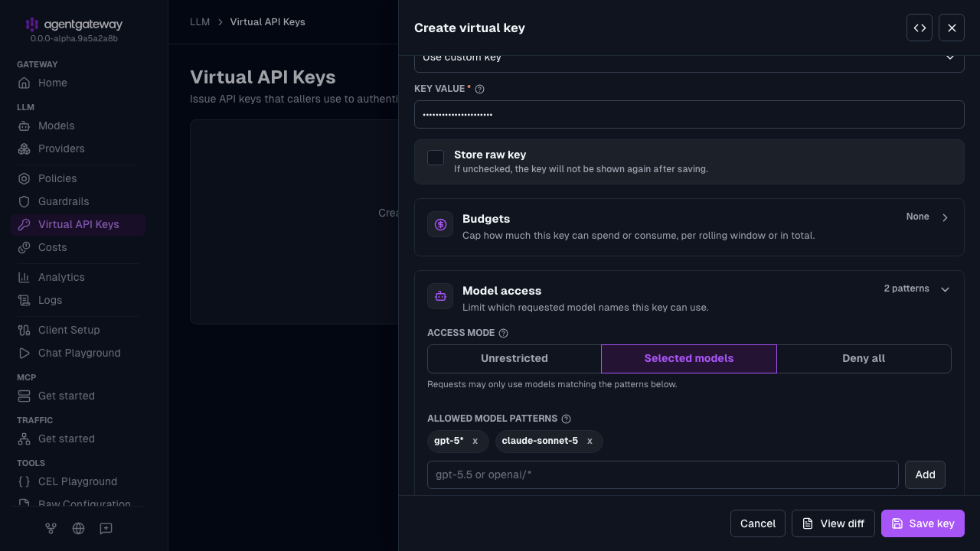Click the Providers cubes icon
980x551 pixels.
pyautogui.click(x=24, y=148)
